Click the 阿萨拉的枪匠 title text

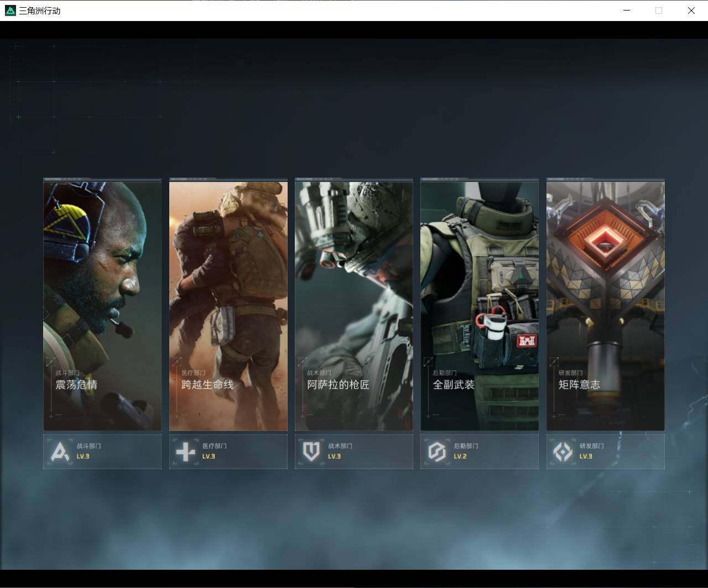338,384
